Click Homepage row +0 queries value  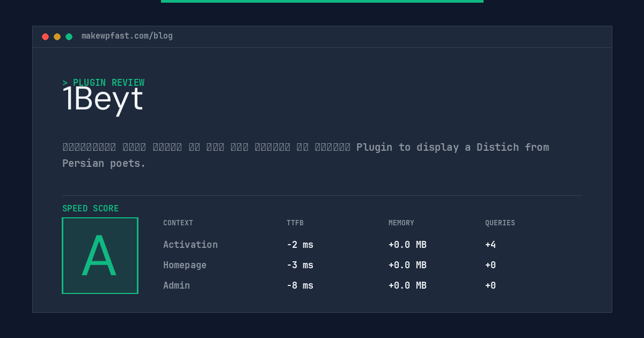[491, 265]
